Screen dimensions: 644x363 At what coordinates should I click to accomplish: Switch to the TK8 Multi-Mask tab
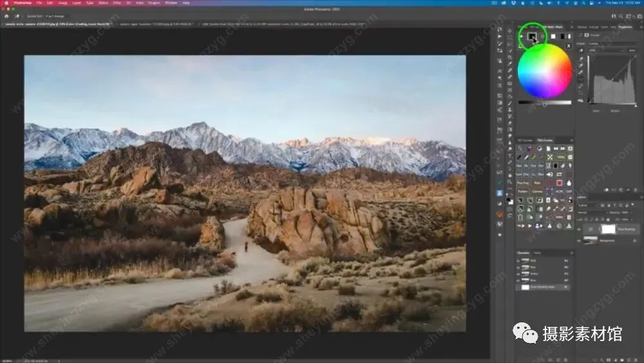tap(553, 27)
